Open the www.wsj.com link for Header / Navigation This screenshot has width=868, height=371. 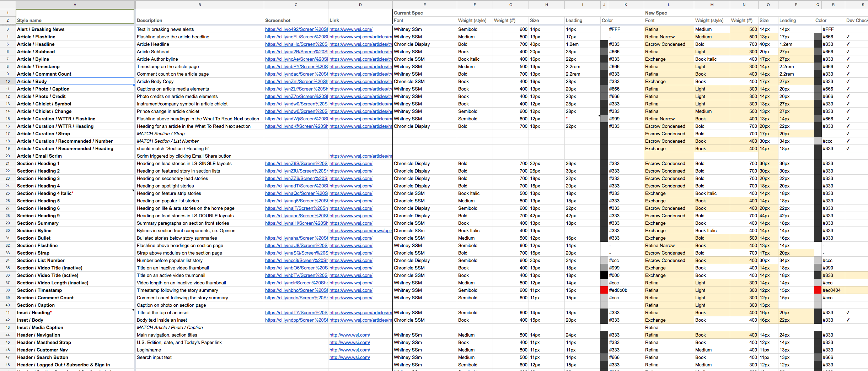pyautogui.click(x=350, y=335)
